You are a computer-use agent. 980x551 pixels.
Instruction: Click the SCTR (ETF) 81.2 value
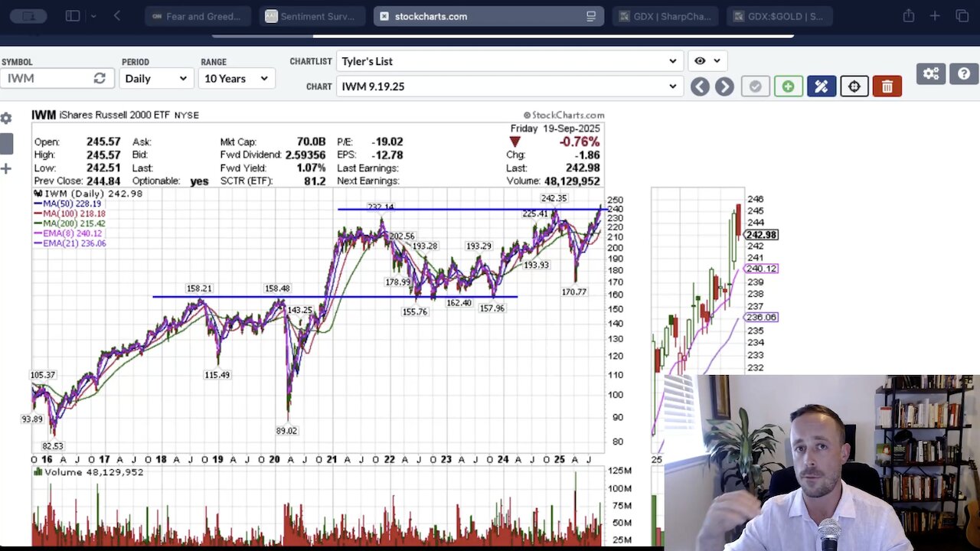(315, 181)
